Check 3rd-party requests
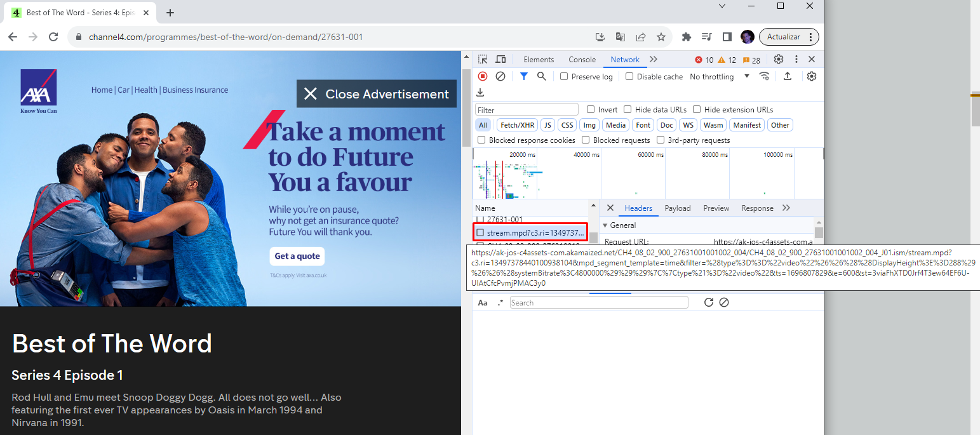Image resolution: width=980 pixels, height=435 pixels. coord(661,140)
